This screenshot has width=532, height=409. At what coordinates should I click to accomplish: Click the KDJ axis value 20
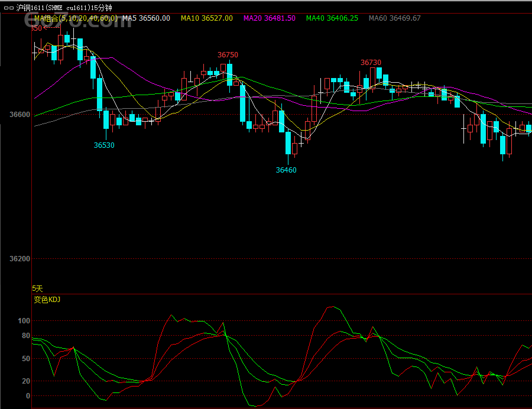click(25, 381)
